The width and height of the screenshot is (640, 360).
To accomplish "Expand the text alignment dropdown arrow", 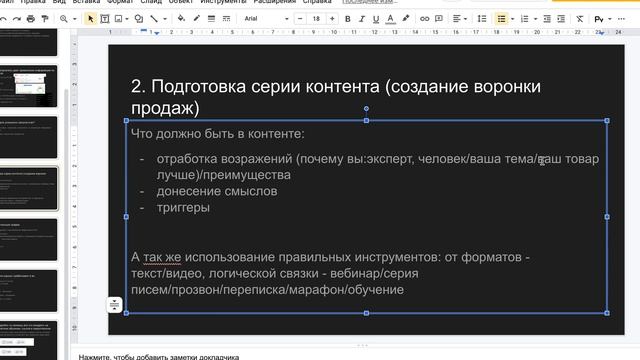I will [x=466, y=19].
